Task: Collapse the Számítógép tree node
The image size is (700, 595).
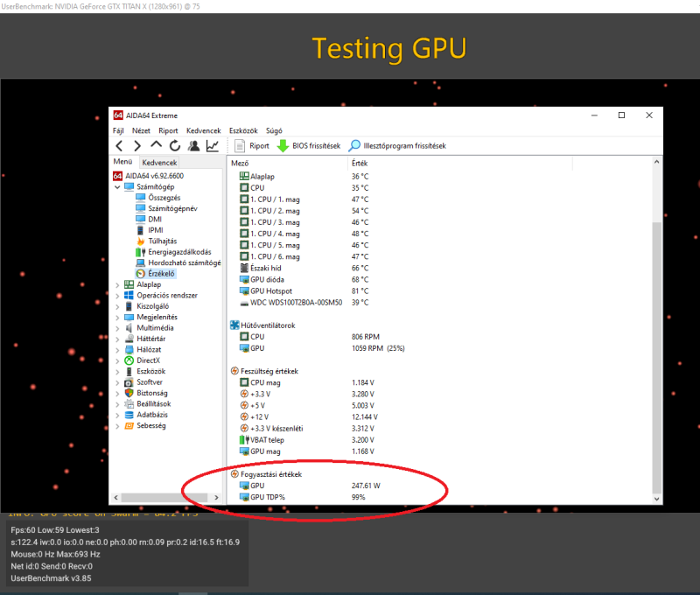Action: (x=117, y=187)
